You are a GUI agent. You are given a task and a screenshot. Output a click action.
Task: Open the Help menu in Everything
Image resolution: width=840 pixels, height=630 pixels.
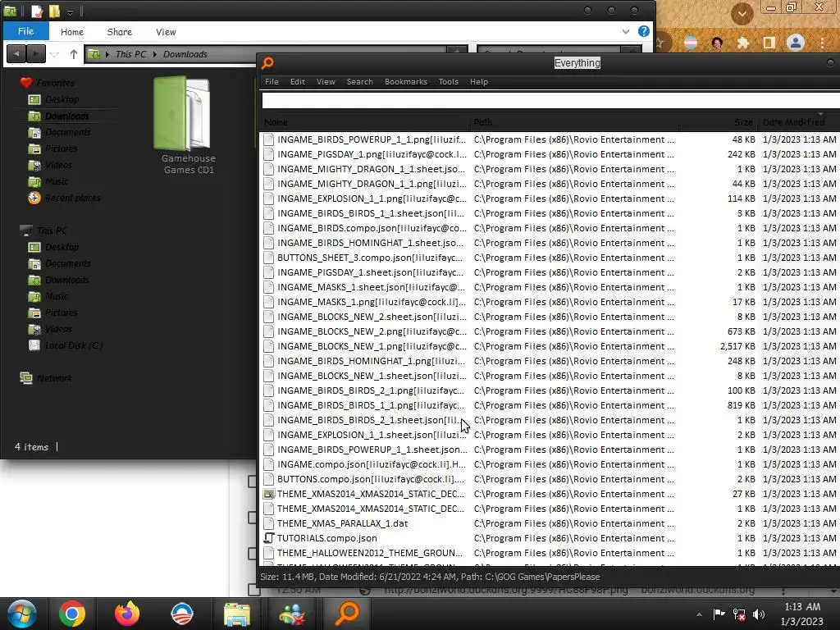coord(479,82)
